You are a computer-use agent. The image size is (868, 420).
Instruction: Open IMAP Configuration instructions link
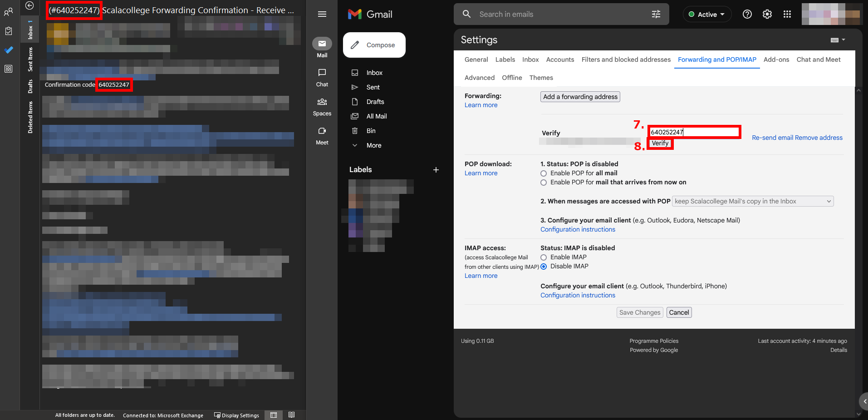(578, 295)
